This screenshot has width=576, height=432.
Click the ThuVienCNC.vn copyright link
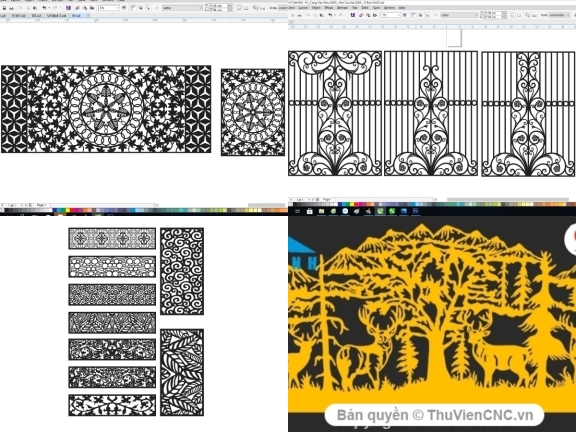[x=435, y=415]
